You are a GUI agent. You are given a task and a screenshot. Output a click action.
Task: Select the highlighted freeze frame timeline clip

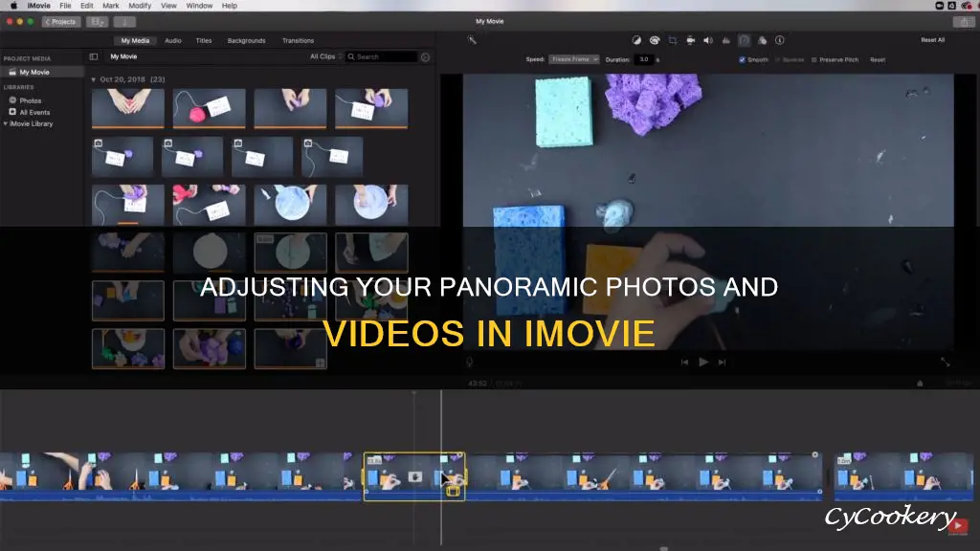(414, 476)
